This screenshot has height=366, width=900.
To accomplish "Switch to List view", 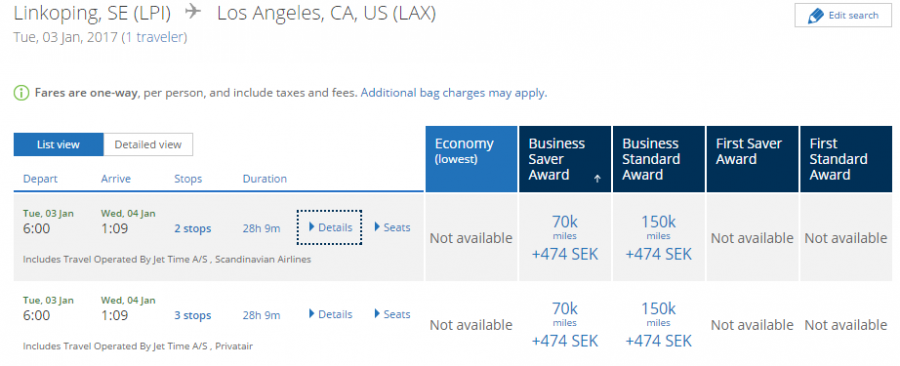I will click(x=59, y=145).
